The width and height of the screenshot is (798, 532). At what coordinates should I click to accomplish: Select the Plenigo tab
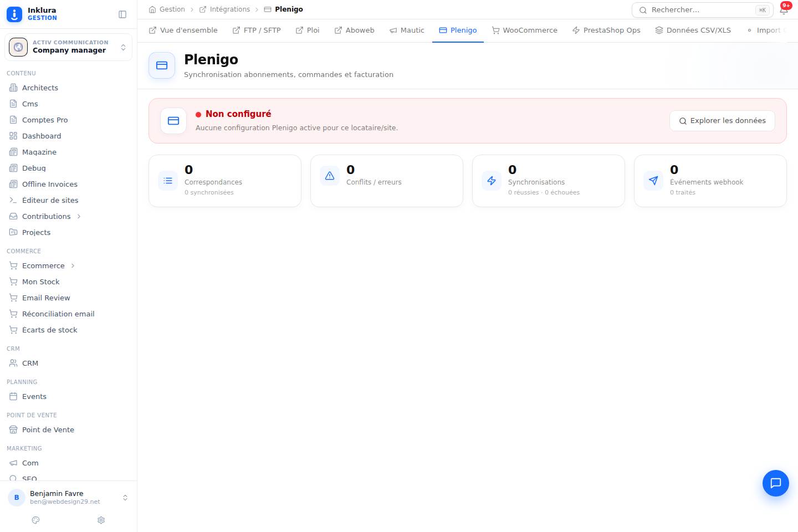click(x=458, y=30)
